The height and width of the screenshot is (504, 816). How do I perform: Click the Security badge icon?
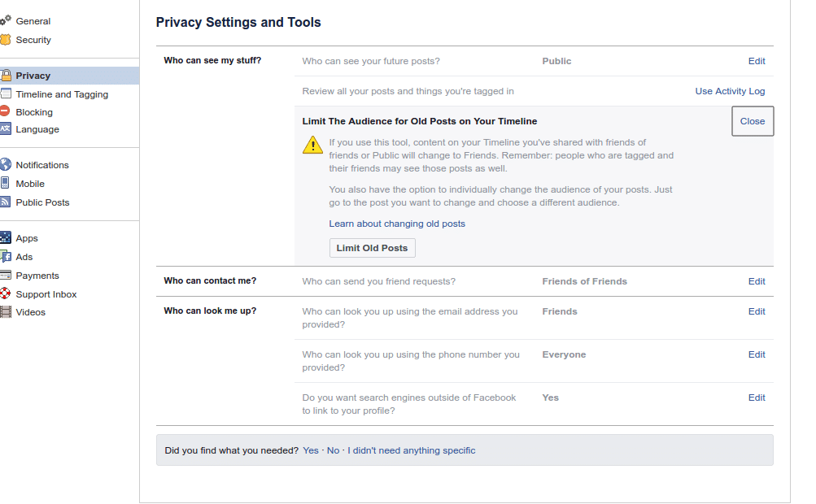[x=5, y=40]
